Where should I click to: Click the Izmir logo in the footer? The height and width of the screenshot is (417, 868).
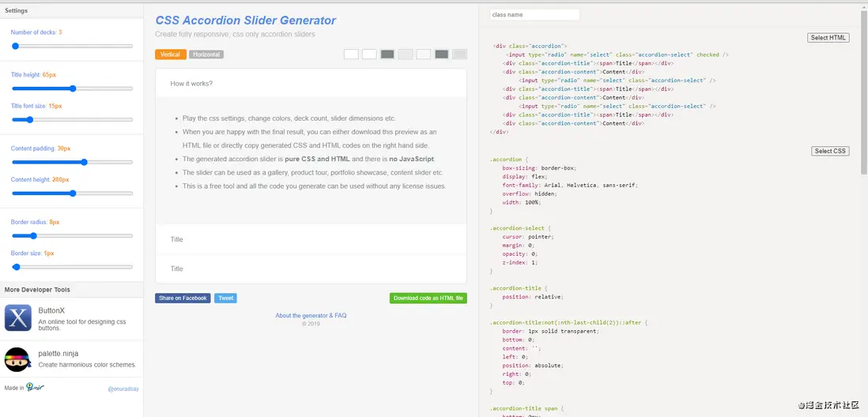pos(34,388)
